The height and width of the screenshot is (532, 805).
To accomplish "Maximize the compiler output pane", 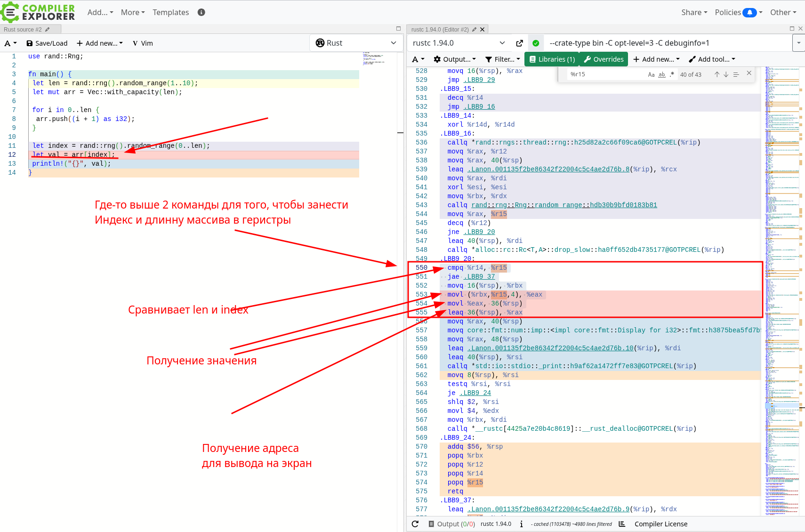I will (x=792, y=29).
